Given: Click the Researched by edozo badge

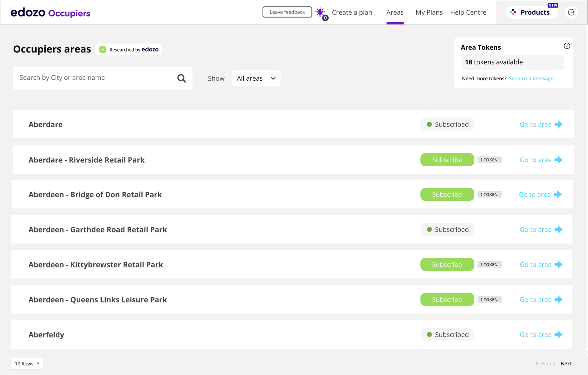Looking at the screenshot, I should [x=129, y=49].
